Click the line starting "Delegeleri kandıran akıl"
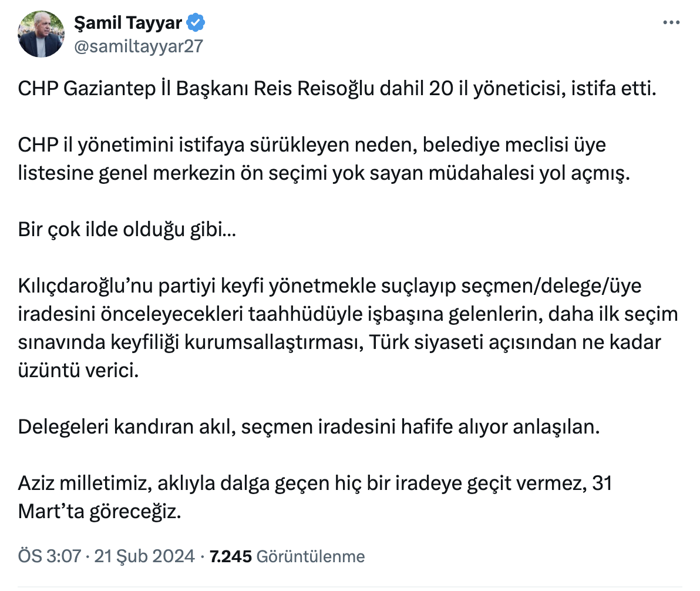Image resolution: width=700 pixels, height=591 pixels. coord(308,426)
